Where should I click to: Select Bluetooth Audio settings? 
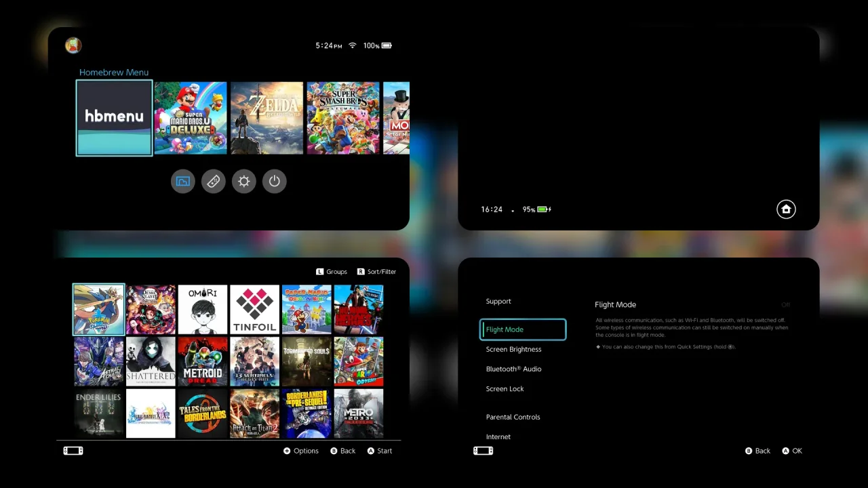[x=513, y=369]
